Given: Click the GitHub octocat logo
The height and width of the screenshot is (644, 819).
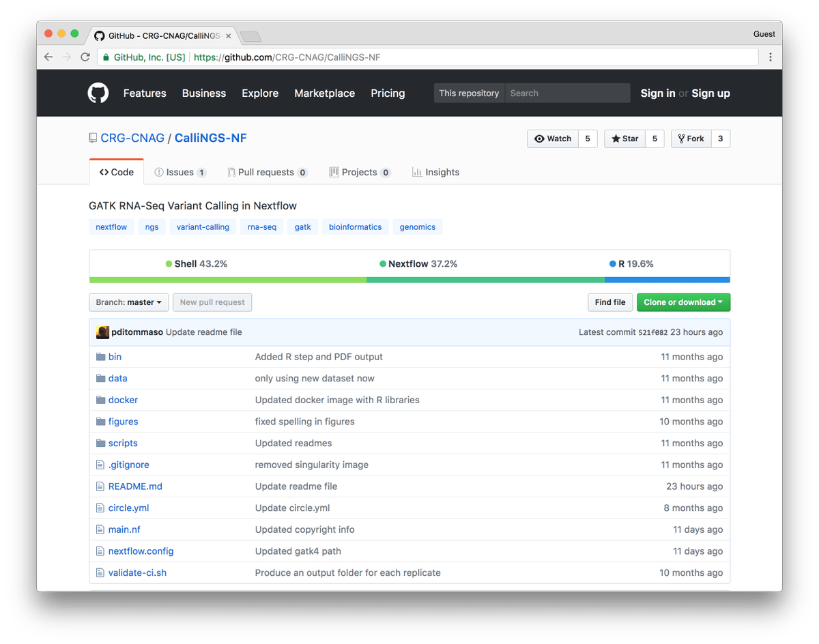Looking at the screenshot, I should pyautogui.click(x=98, y=93).
